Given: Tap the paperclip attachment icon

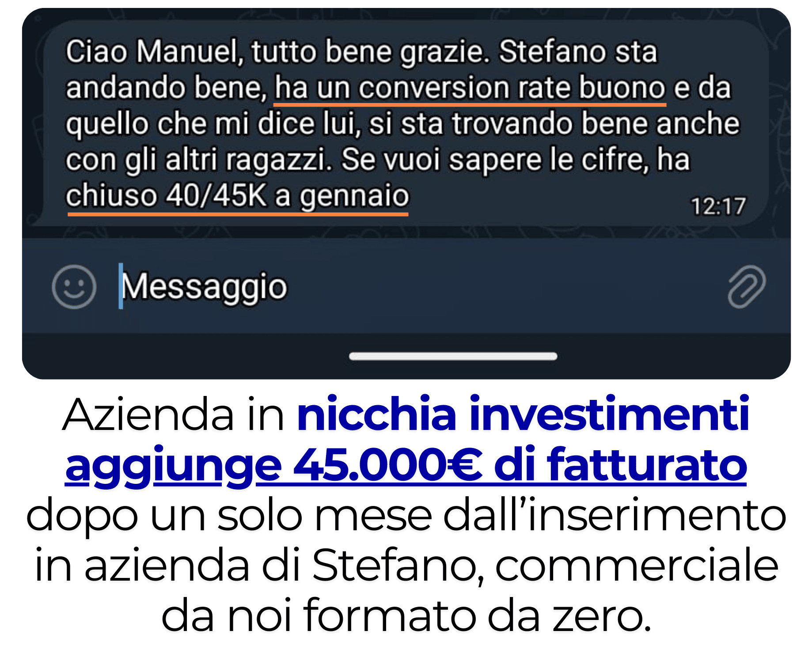Looking at the screenshot, I should 746,286.
